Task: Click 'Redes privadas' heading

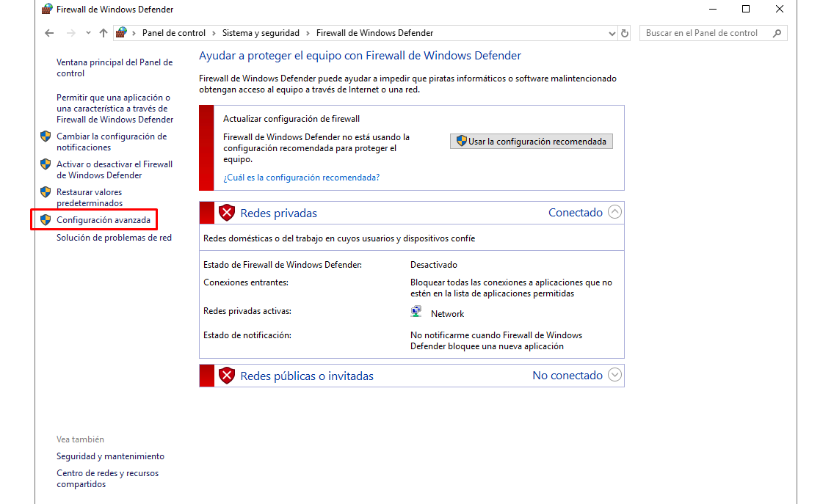Action: tap(279, 213)
